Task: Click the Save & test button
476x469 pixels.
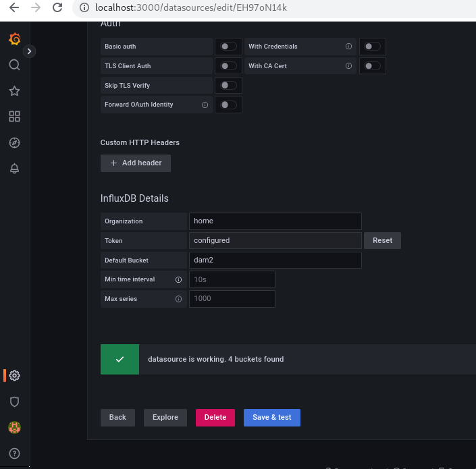Action: pos(272,417)
